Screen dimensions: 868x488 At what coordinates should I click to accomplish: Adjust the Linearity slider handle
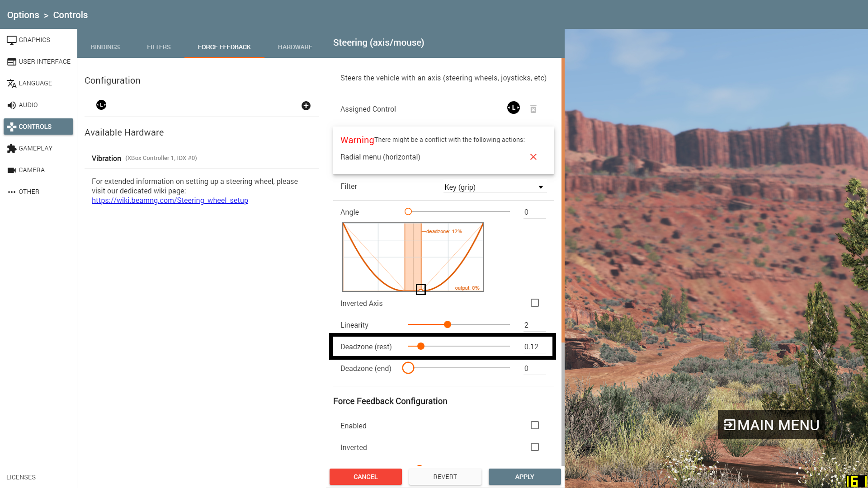point(448,324)
